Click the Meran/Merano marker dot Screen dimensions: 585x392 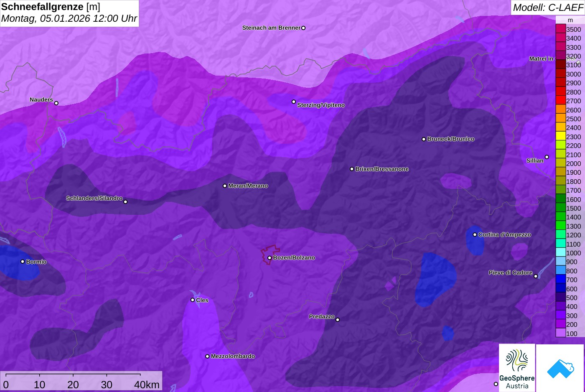[225, 186]
